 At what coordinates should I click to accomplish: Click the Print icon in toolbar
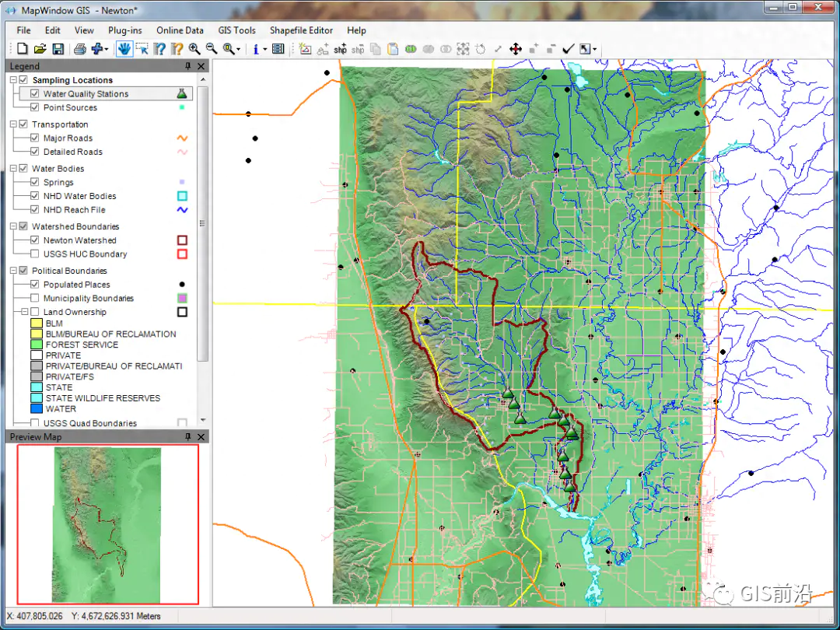tap(79, 49)
